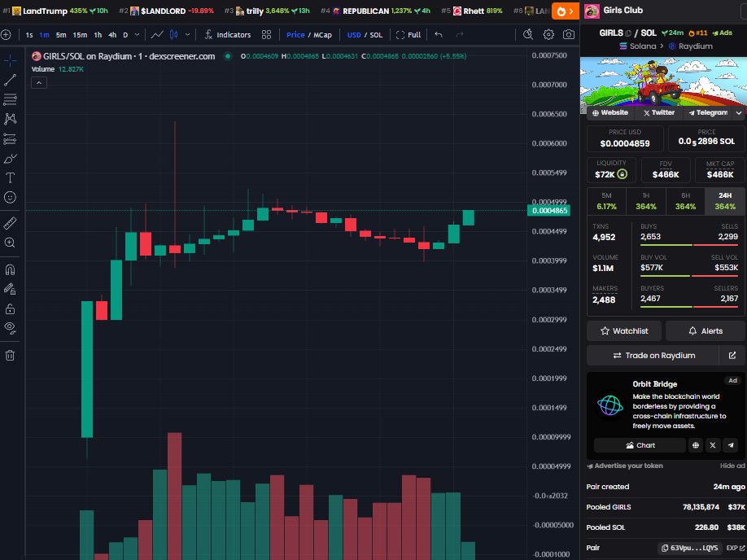Open the forecasting and measurement tools
Viewport: 747px width, 560px height.
click(x=10, y=139)
